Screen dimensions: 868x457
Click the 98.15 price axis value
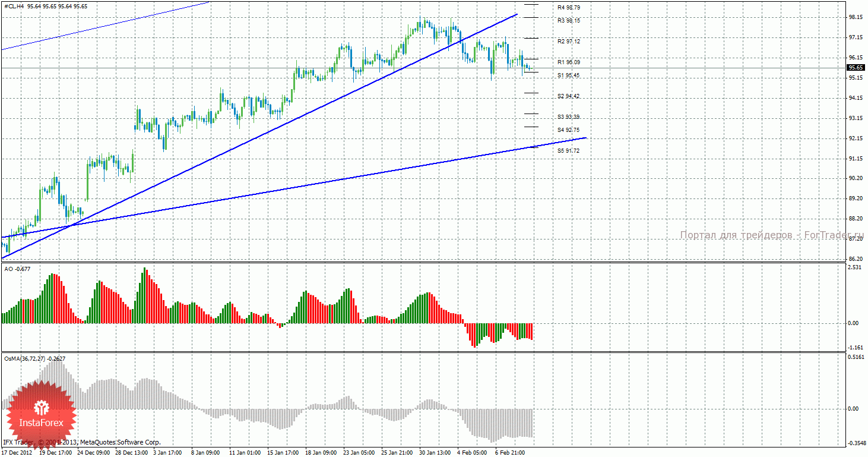click(856, 17)
